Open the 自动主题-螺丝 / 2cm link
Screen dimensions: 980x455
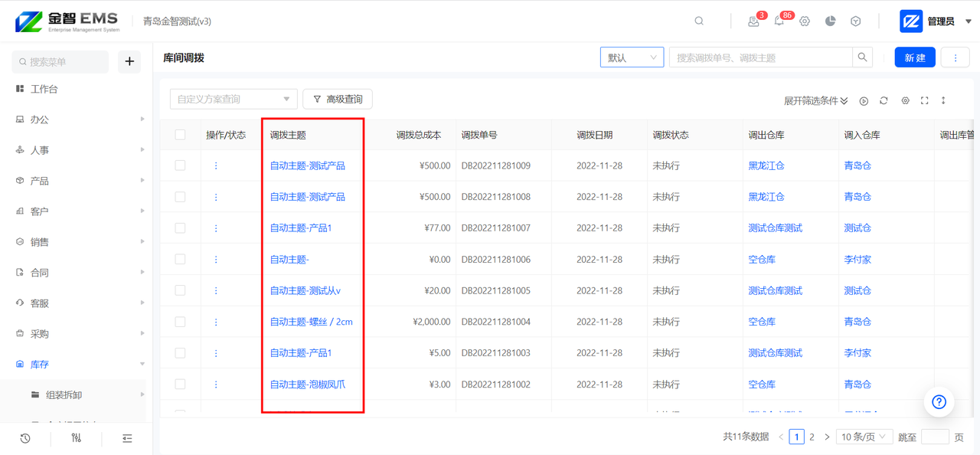click(x=312, y=322)
